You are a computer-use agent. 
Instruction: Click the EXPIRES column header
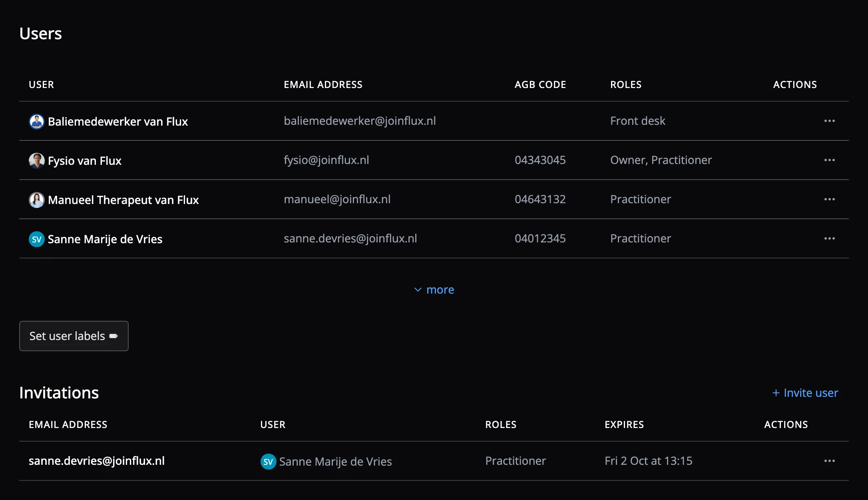624,425
